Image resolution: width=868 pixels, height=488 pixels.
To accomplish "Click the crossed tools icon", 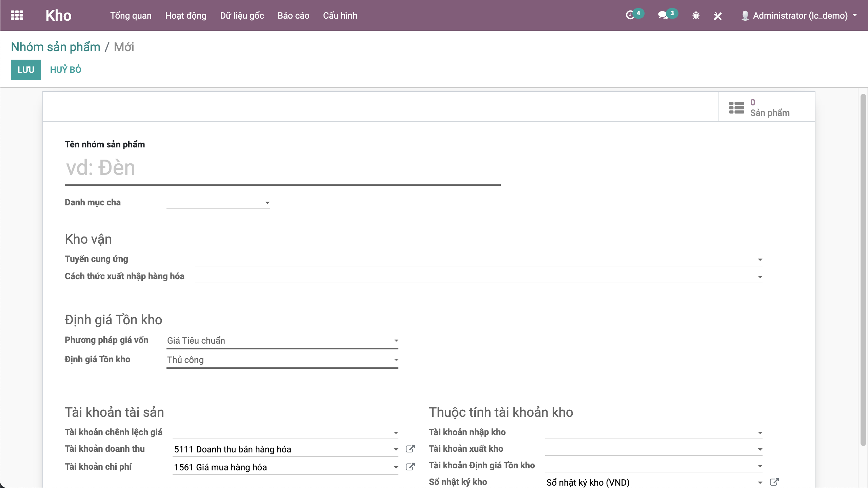I will [717, 16].
